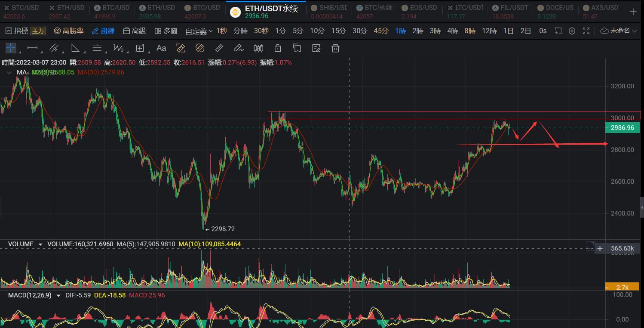Expand the VOLUME indicator dropdown arrow
The width and height of the screenshot is (644, 328).
click(40, 244)
